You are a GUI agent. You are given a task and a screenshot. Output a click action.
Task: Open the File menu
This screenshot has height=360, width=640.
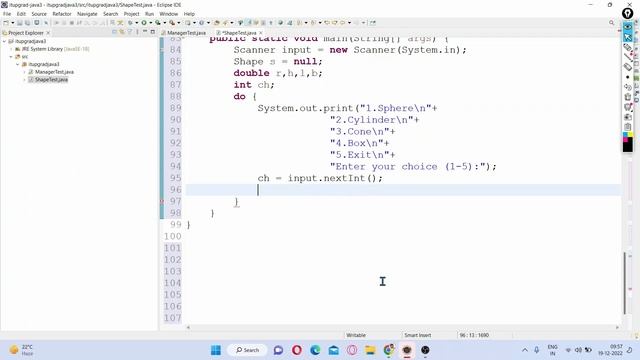(7, 14)
